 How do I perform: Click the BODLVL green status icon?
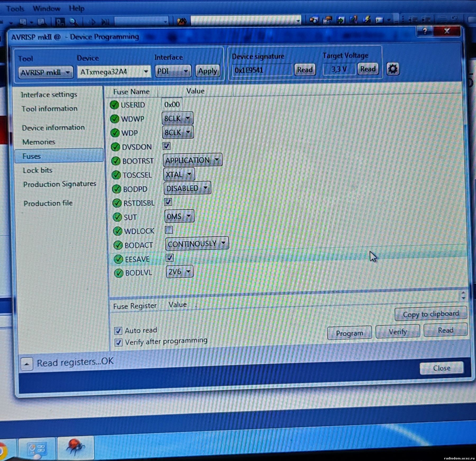(x=118, y=273)
